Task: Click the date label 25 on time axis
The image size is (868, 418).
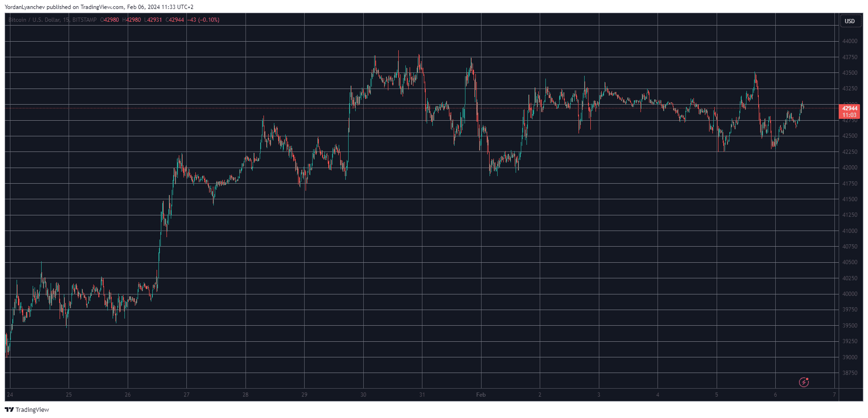Action: click(69, 395)
